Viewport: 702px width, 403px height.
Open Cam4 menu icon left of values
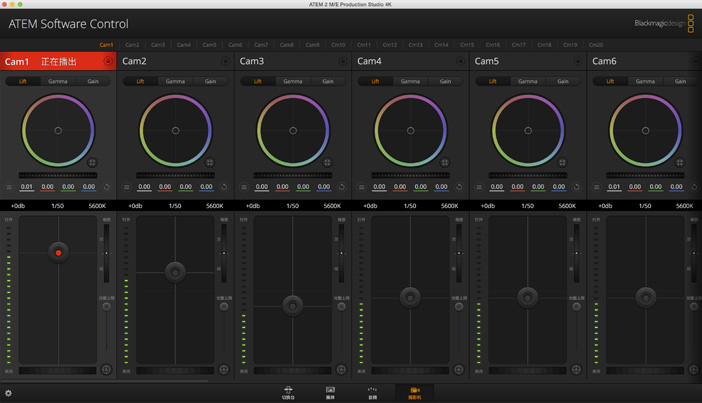[x=361, y=187]
